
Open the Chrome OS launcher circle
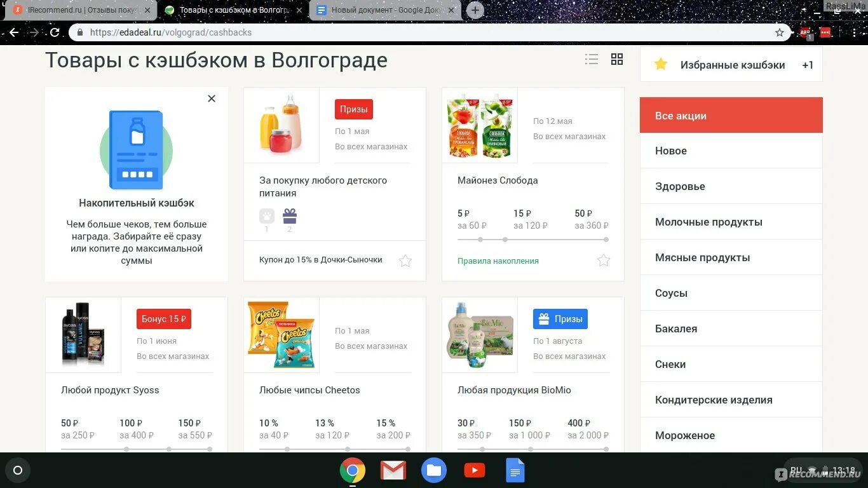click(x=18, y=471)
